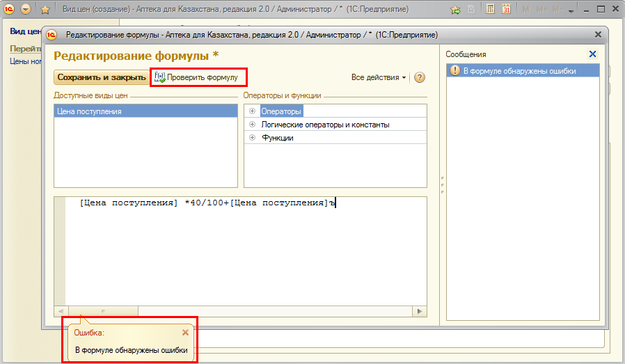This screenshot has height=364, width=625.
Task: Open the 1C main menu dropdown icon
Action: (26, 10)
